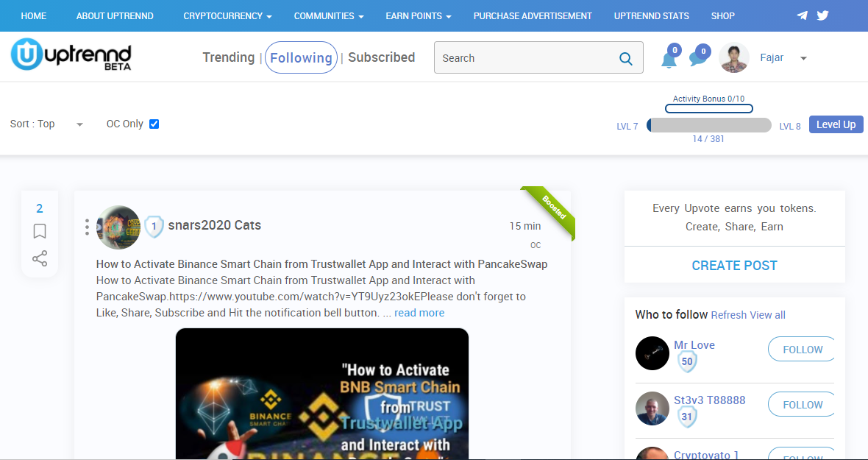Open the Sort : Top dropdown
Screen dimensions: 868x460
pyautogui.click(x=46, y=124)
